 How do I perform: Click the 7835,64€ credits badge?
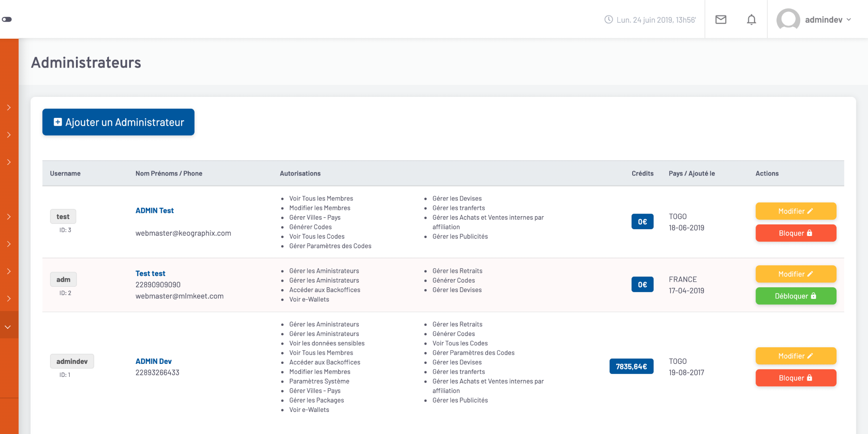tap(631, 366)
